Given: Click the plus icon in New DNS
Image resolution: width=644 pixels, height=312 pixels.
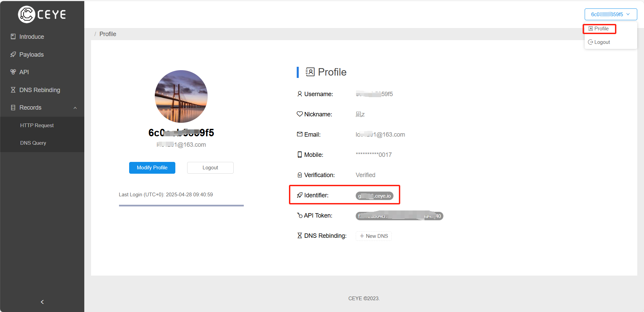Looking at the screenshot, I should click(362, 236).
